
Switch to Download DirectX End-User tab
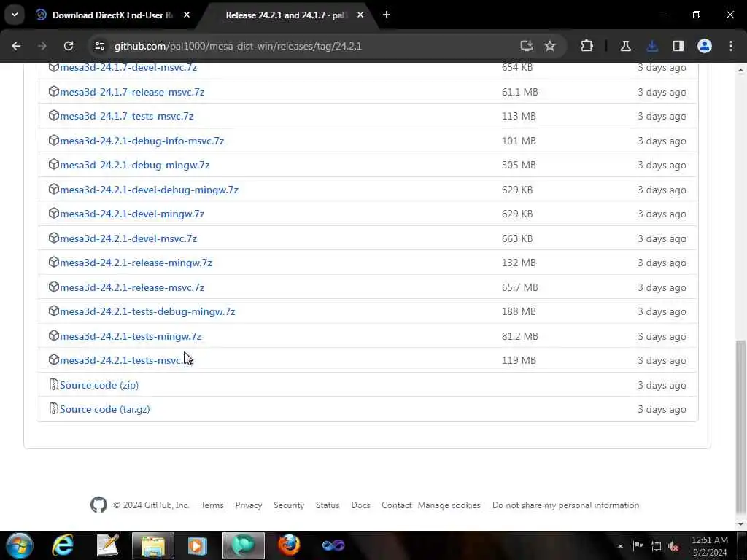tap(112, 15)
